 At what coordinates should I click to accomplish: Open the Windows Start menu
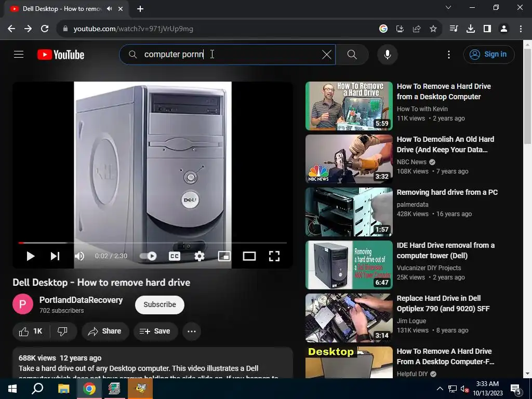coord(12,389)
